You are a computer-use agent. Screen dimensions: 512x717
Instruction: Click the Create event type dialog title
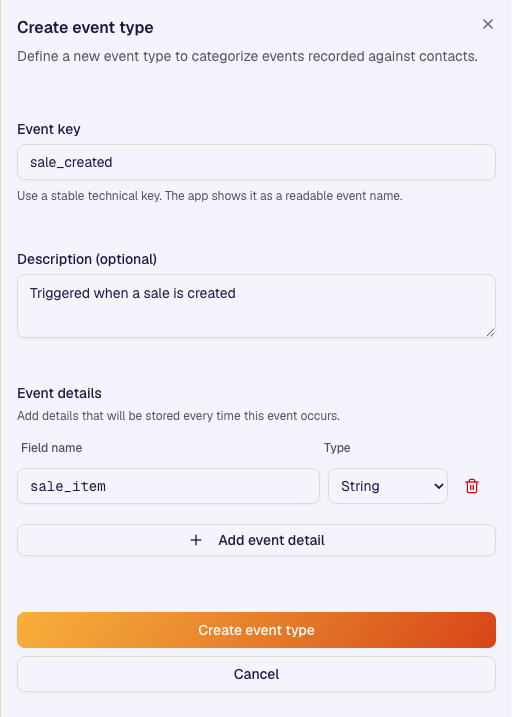tap(85, 27)
